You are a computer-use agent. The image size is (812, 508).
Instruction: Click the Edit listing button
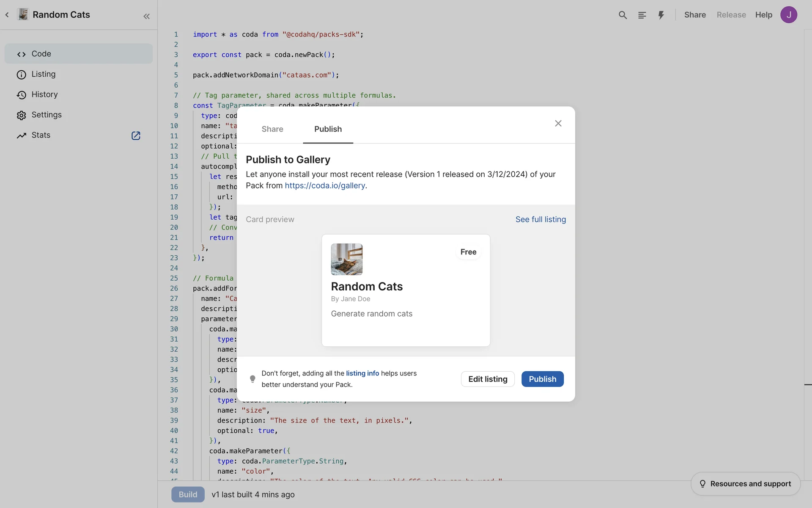tap(488, 379)
